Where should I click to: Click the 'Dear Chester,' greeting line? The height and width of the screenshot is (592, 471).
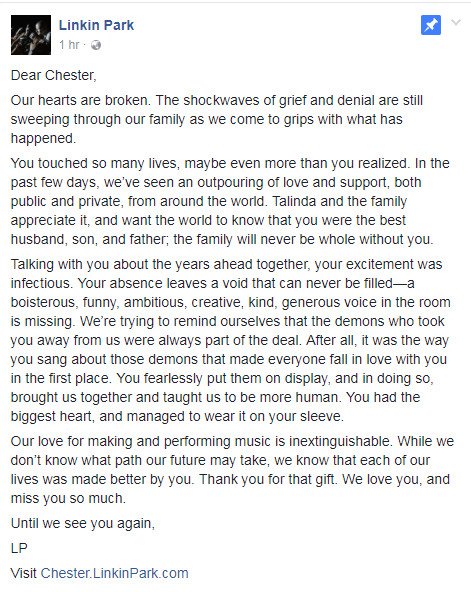click(x=54, y=75)
